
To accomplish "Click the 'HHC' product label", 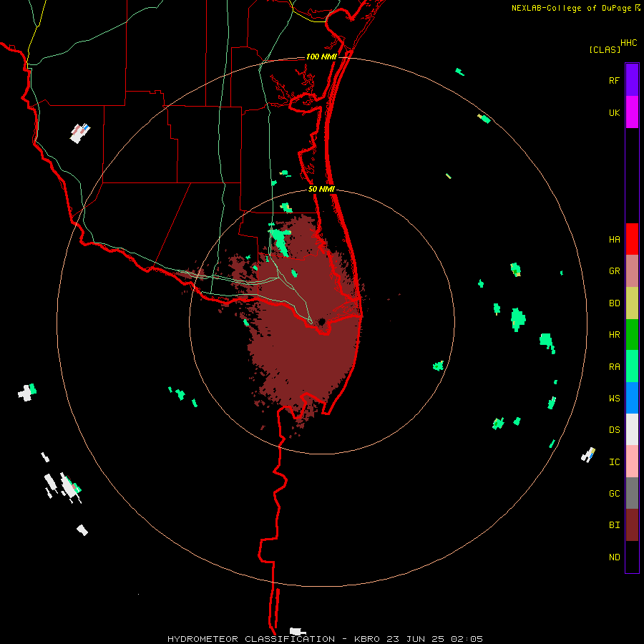I will (628, 43).
